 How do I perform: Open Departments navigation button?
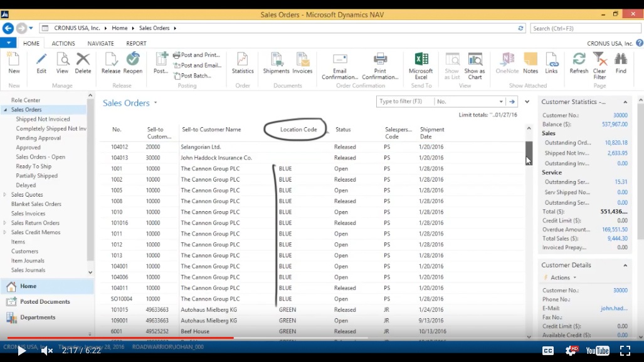click(46, 318)
